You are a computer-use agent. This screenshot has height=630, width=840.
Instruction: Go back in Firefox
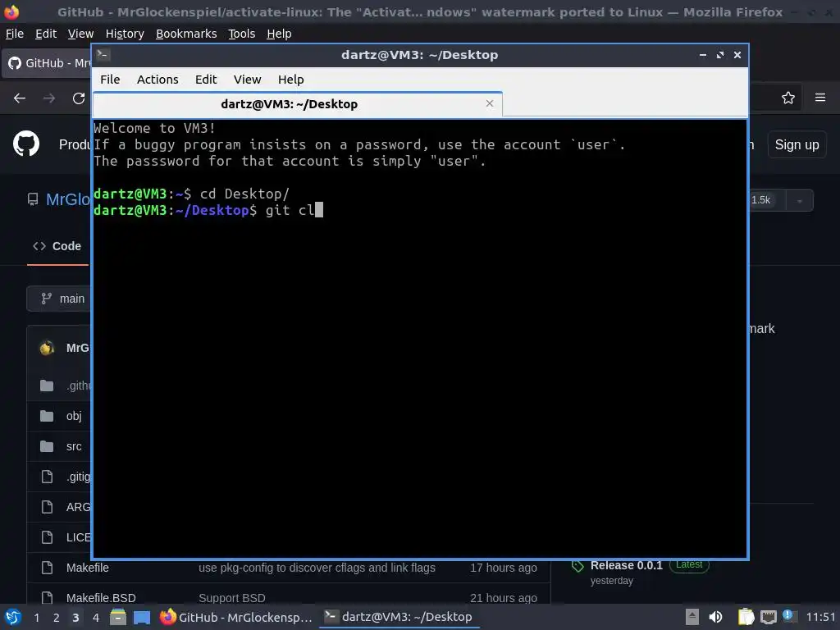pyautogui.click(x=20, y=98)
